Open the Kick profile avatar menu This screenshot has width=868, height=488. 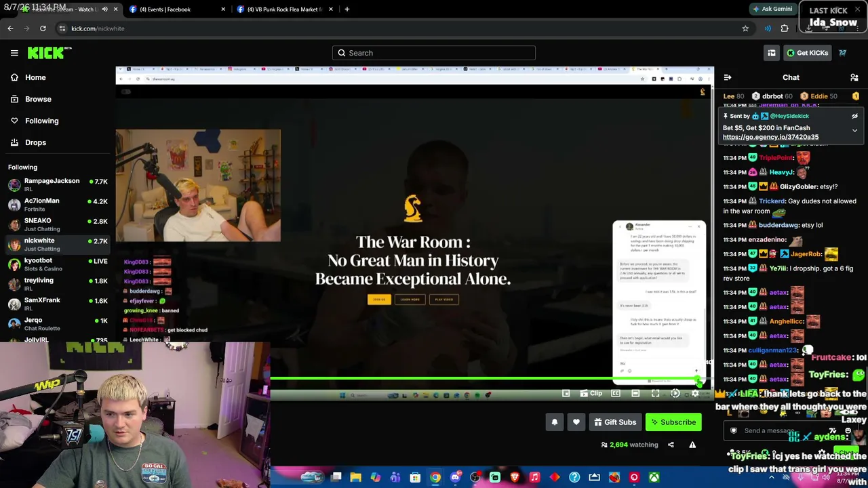coord(842,53)
